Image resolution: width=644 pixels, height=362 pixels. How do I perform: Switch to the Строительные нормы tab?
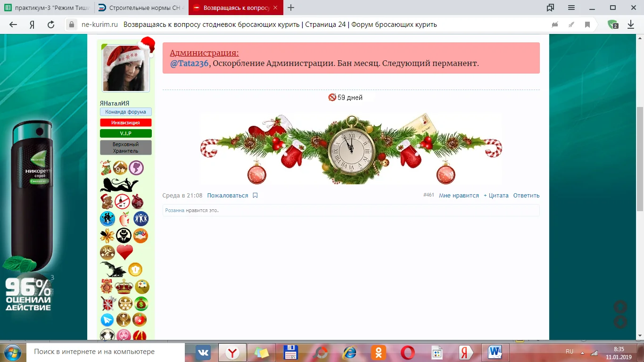coord(141,8)
